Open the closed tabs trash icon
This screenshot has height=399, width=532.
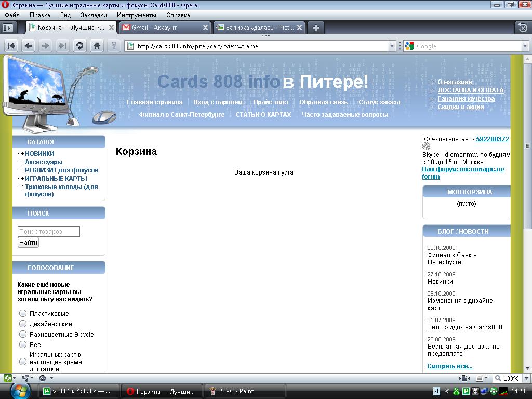click(x=523, y=28)
